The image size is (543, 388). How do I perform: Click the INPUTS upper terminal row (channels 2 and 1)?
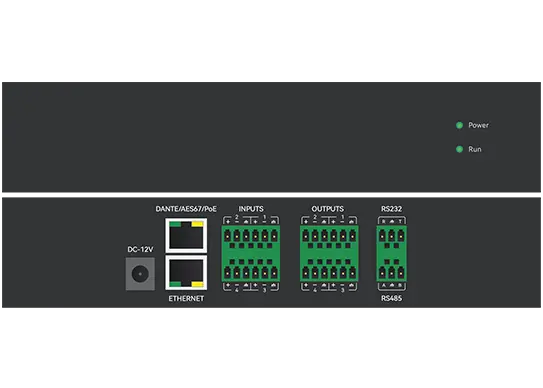point(251,237)
